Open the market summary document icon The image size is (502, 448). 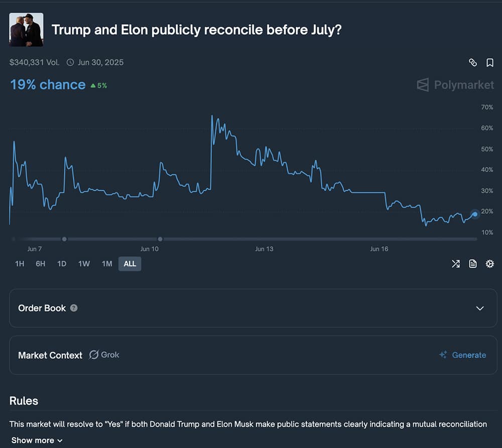[x=472, y=263]
